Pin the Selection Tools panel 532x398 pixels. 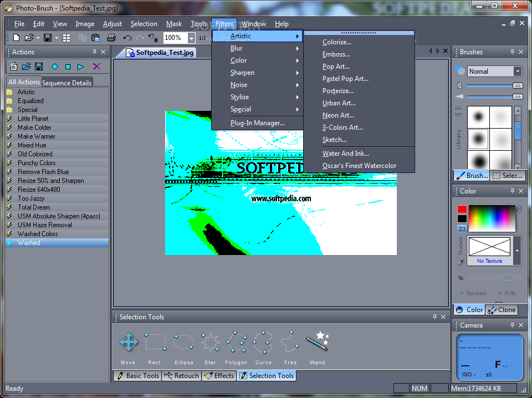(434, 317)
